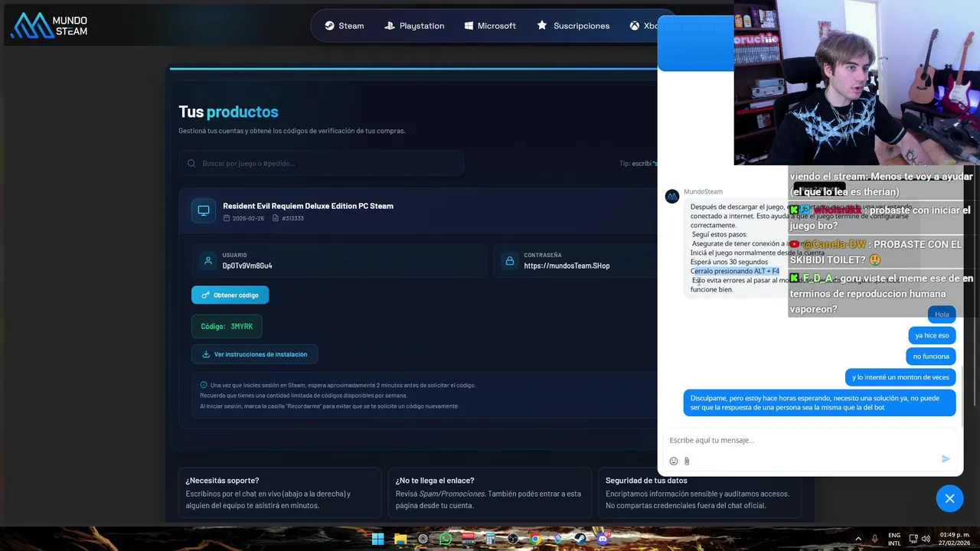This screenshot has width=980, height=551.
Task: Select the password text https://mundosTeam.SHop
Action: coord(567,266)
